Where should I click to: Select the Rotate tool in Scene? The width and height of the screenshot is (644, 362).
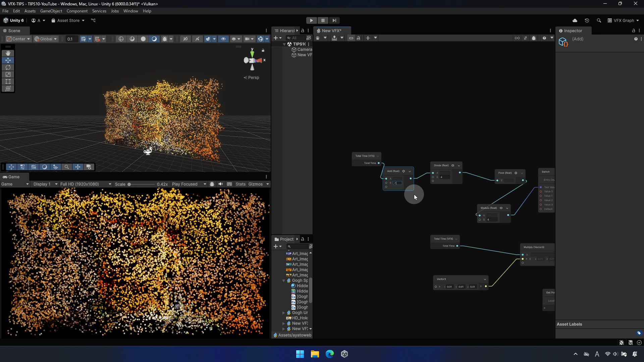pos(8,67)
